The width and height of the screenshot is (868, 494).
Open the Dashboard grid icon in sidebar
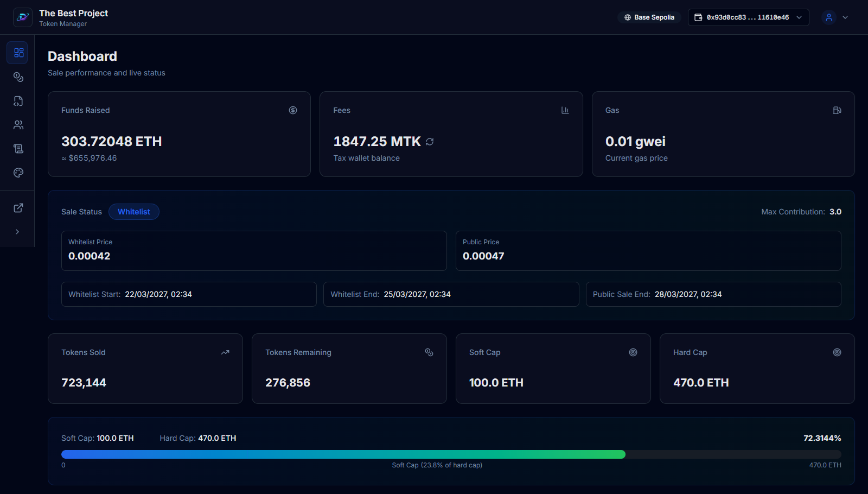coord(18,53)
